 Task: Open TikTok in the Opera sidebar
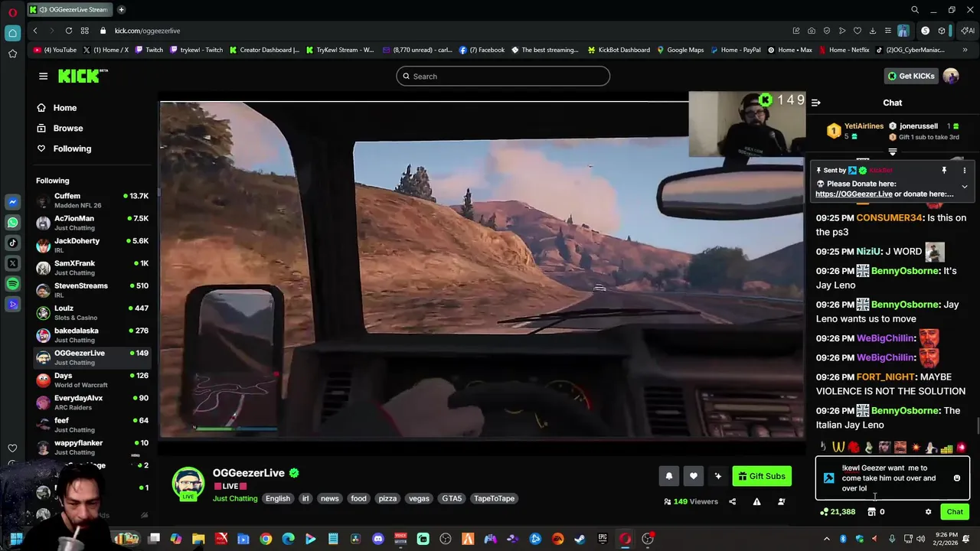tap(12, 243)
